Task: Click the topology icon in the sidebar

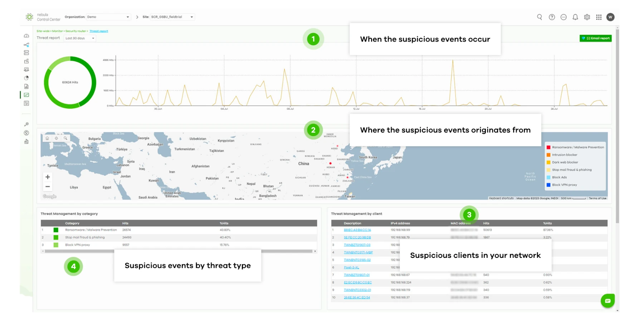Action: 26,45
